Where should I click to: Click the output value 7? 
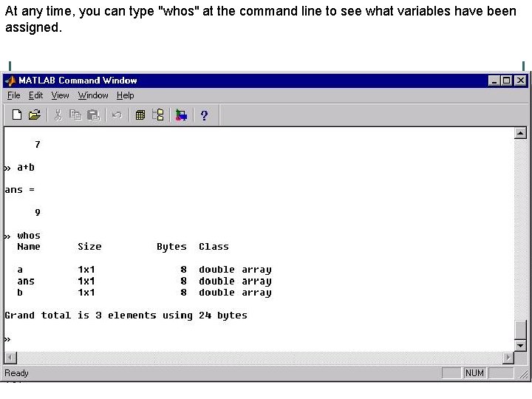38,145
